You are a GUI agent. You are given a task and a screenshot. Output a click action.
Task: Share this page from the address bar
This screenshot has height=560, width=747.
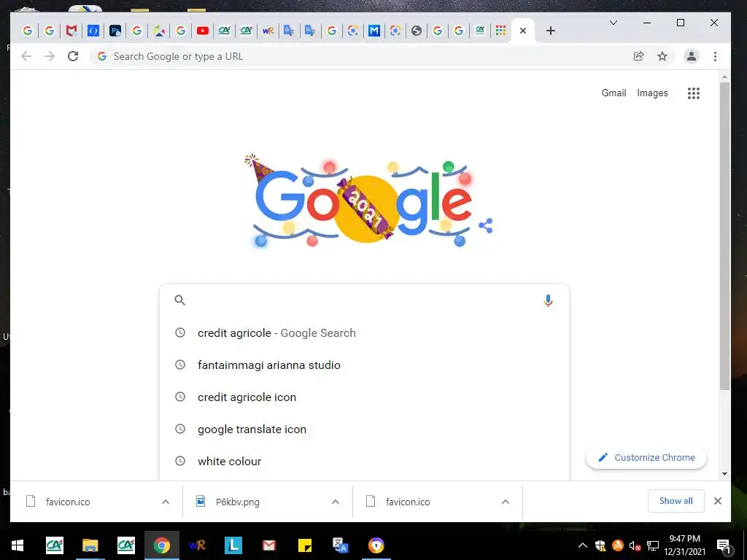(x=639, y=56)
